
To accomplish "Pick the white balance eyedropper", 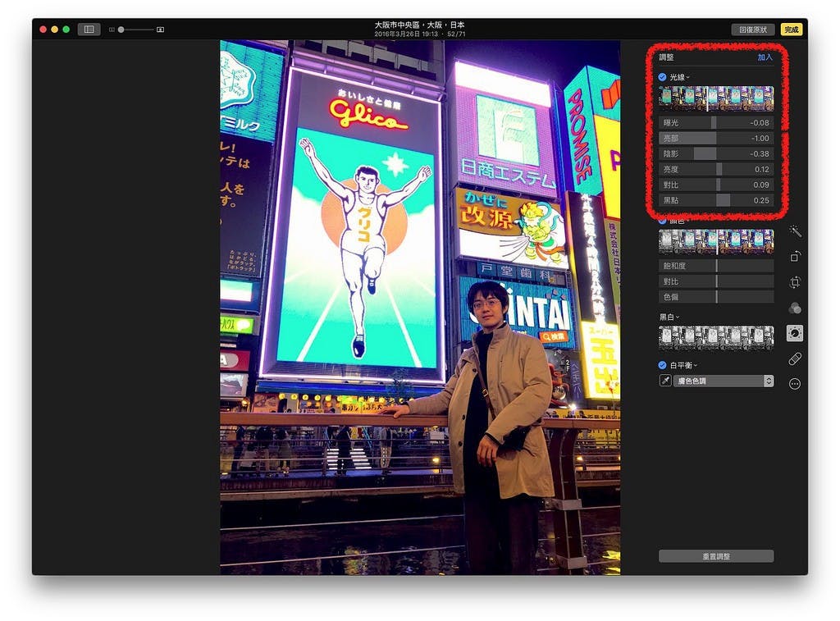I will (664, 381).
